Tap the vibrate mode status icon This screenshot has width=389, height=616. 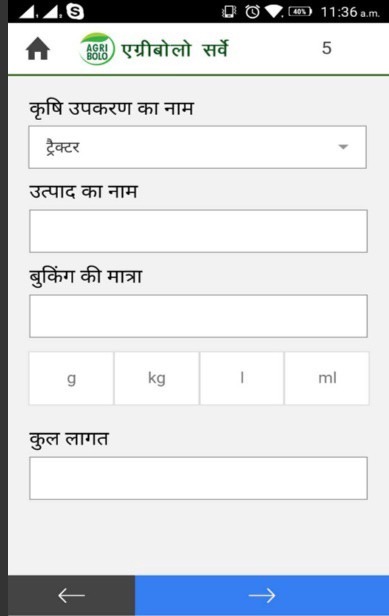pos(229,12)
